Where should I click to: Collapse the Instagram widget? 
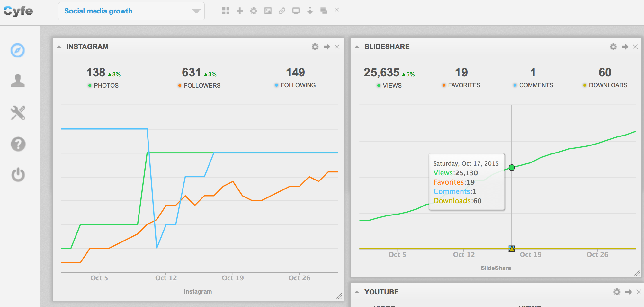point(59,47)
